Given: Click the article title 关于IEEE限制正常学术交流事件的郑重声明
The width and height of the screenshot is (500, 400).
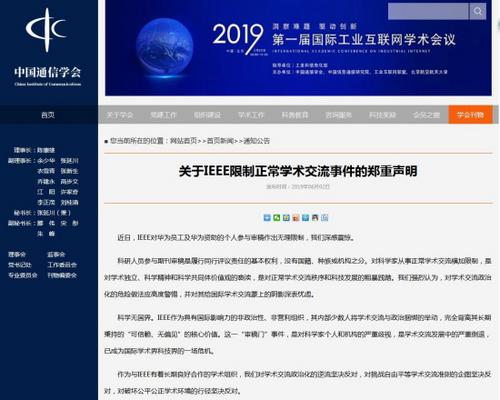Looking at the screenshot, I should [298, 171].
